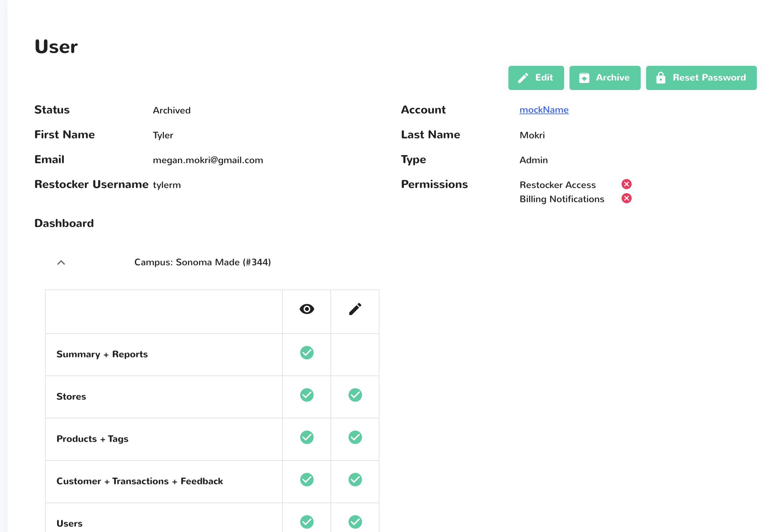Click the view checkmark for Summary + Reports
The width and height of the screenshot is (773, 532).
(307, 353)
